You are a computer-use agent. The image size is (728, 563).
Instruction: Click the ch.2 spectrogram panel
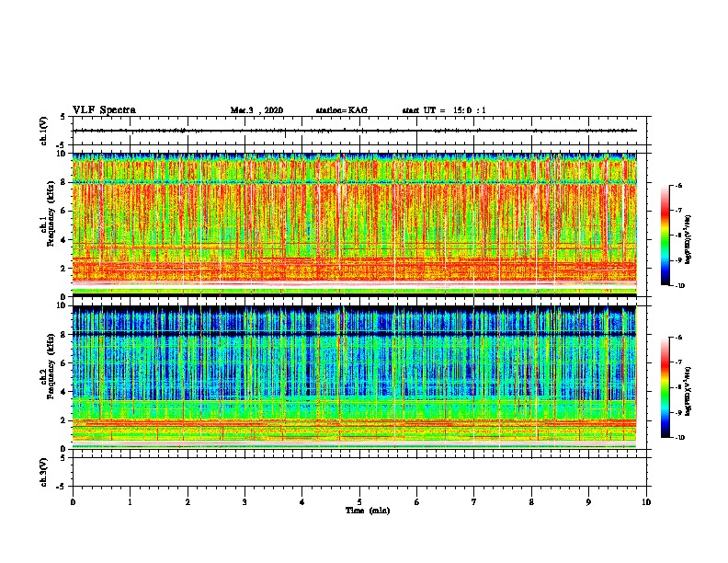pyautogui.click(x=355, y=377)
